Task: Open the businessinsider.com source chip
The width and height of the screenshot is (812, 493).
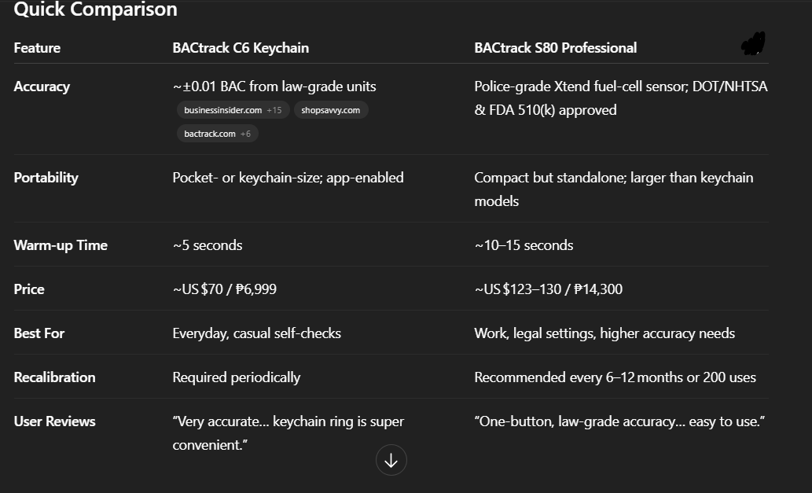Action: coord(233,110)
